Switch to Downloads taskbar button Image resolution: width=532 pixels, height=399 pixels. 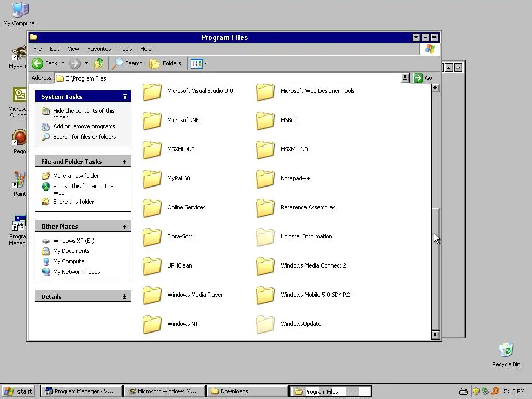click(248, 392)
